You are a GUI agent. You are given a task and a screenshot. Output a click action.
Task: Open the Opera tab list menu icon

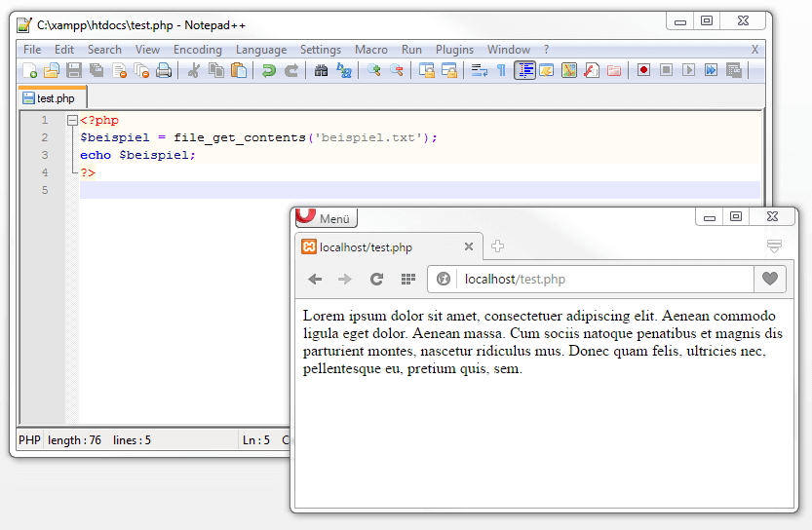point(775,246)
